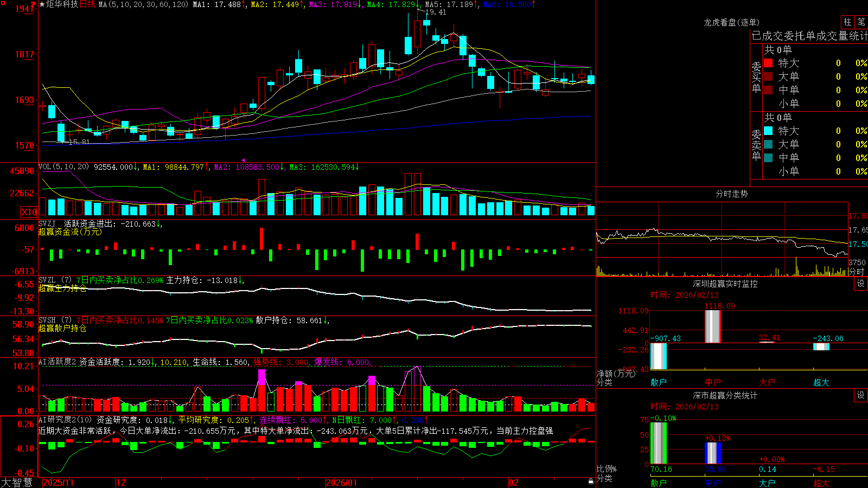The height and width of the screenshot is (488, 868).
Task: Click the 15.81 low price annotation
Action: (79, 142)
